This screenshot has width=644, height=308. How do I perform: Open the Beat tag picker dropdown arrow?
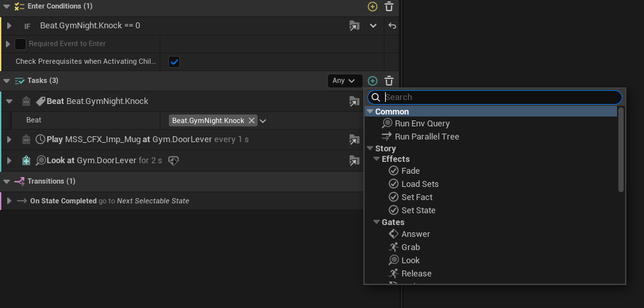point(264,121)
